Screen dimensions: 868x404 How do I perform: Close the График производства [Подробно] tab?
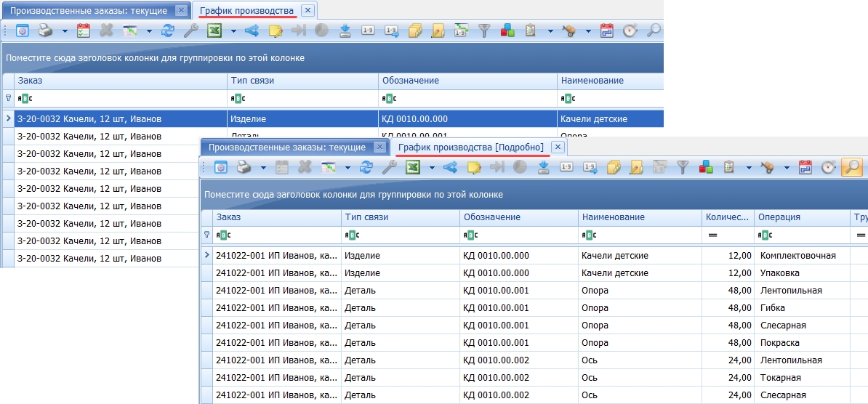coord(558,148)
